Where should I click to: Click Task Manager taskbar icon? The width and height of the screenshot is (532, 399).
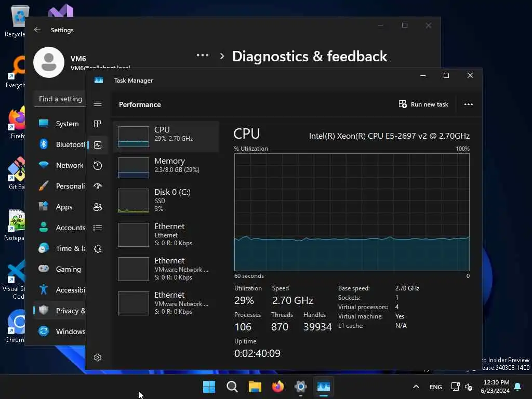323,387
